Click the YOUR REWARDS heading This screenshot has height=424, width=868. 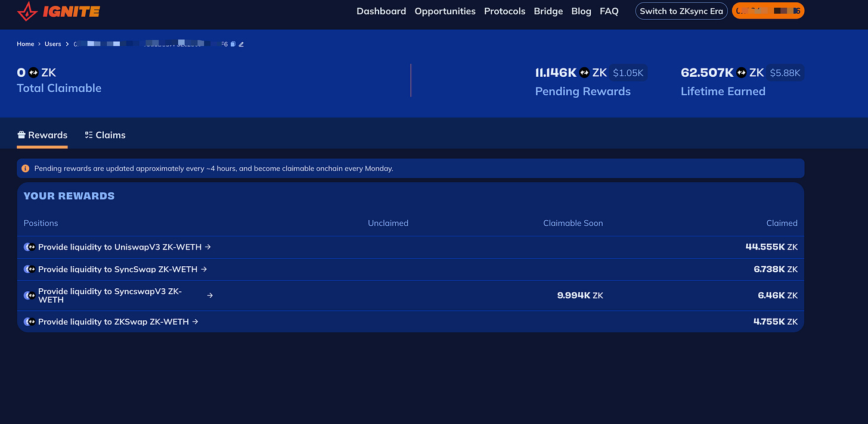point(69,196)
